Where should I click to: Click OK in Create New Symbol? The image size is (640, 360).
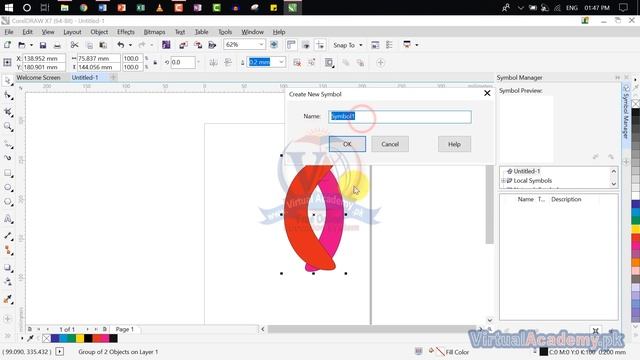(x=347, y=144)
